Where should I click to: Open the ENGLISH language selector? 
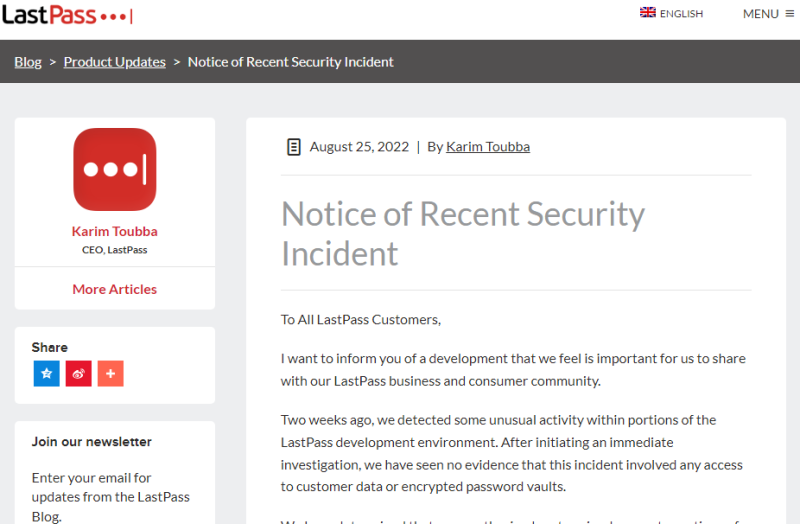pos(681,14)
